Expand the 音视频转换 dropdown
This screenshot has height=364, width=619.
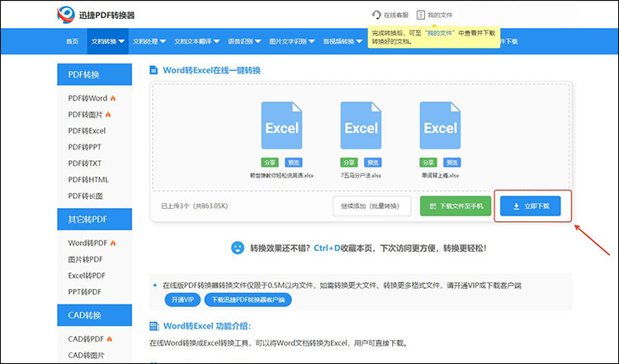tap(343, 41)
